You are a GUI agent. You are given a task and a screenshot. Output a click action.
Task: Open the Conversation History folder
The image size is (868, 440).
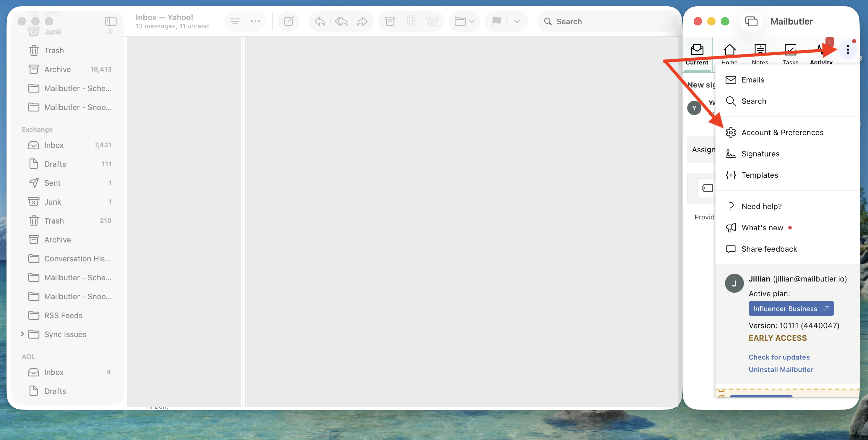coord(67,259)
